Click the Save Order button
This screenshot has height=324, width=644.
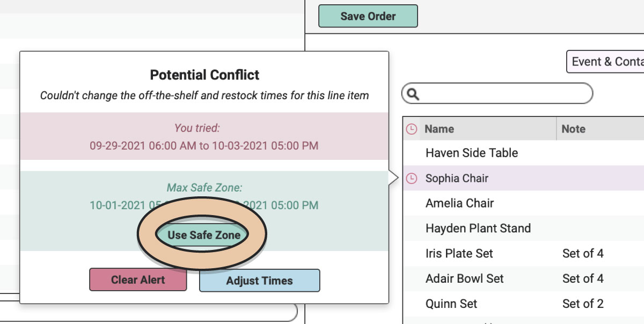pyautogui.click(x=368, y=16)
